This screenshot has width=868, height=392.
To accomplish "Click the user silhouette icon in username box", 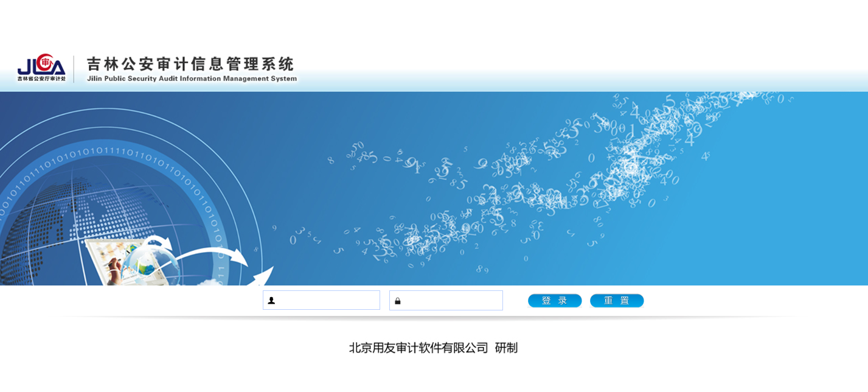I will click(271, 301).
